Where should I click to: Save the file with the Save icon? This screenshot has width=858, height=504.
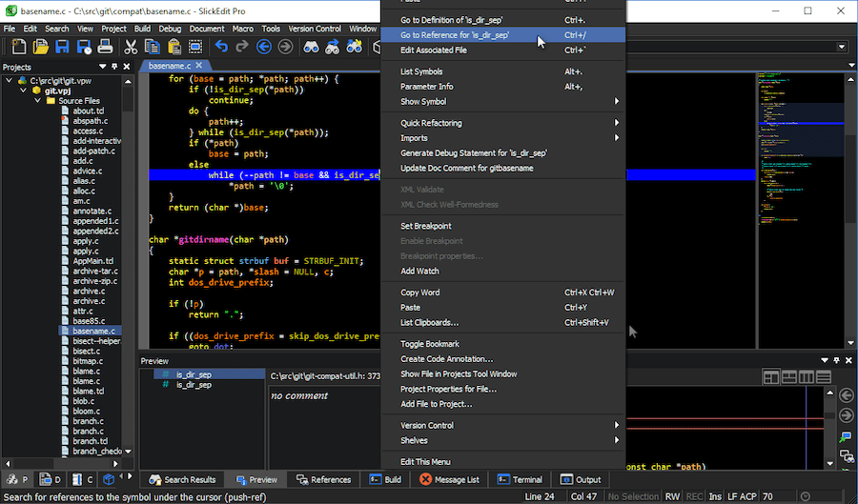tap(62, 47)
